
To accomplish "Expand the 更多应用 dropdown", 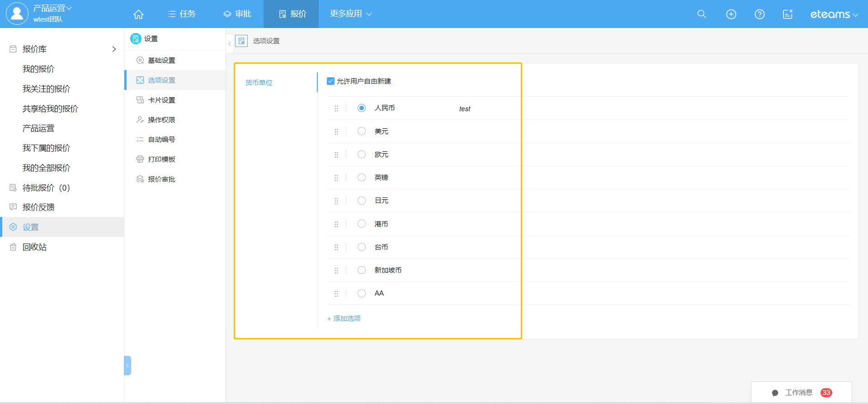I will (351, 14).
